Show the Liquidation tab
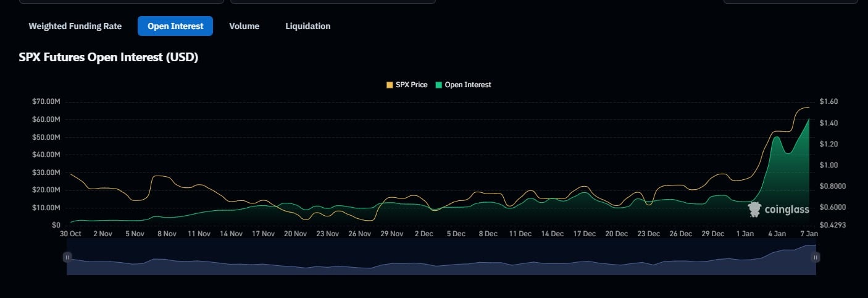The width and height of the screenshot is (868, 298). pyautogui.click(x=307, y=26)
